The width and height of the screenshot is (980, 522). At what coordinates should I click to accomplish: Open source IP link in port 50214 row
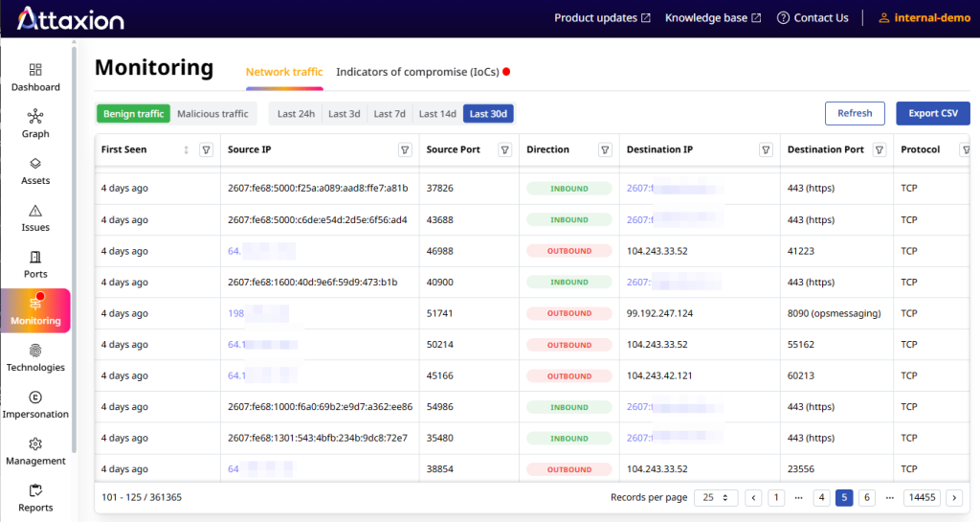click(x=262, y=345)
